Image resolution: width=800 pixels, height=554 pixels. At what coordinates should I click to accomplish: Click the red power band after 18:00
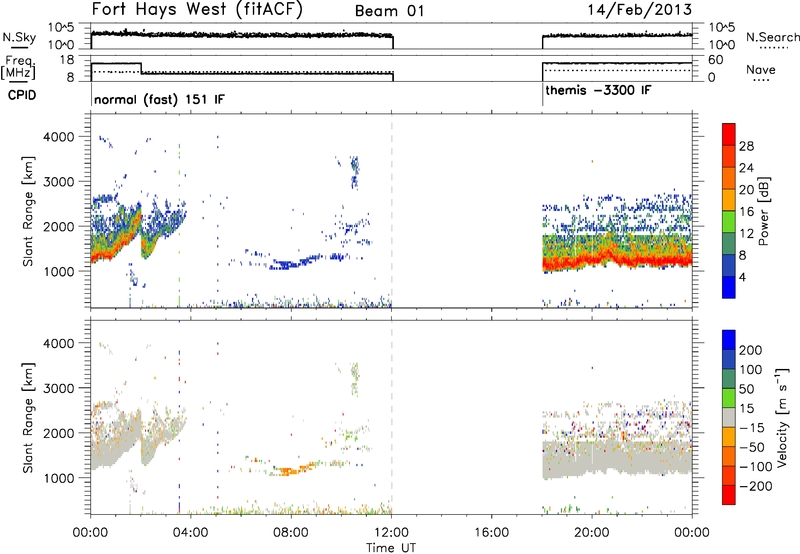coord(617,262)
